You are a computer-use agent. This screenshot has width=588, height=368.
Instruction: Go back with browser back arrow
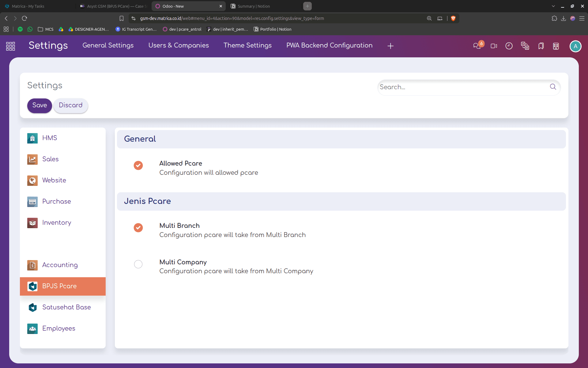pos(6,18)
